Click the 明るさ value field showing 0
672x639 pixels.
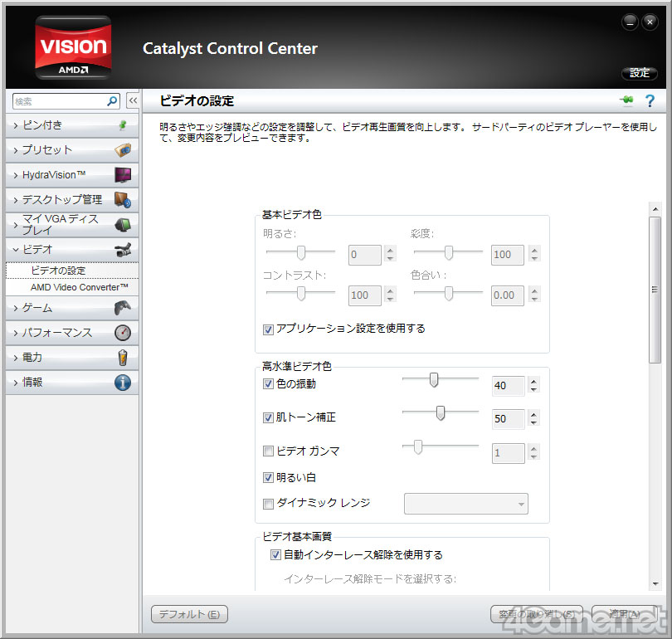pos(365,255)
